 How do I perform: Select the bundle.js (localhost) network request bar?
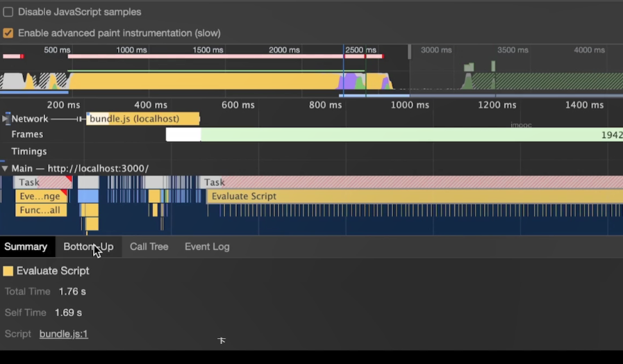coord(143,119)
